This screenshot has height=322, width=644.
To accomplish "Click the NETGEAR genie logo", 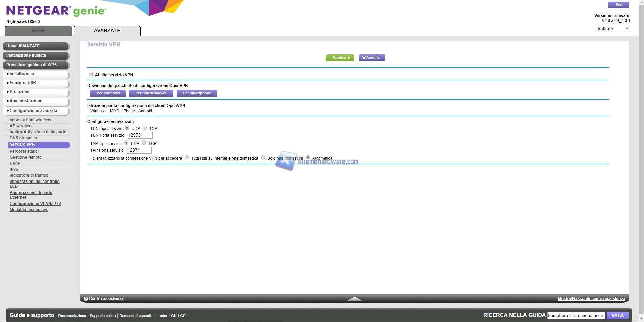I will [x=56, y=11].
